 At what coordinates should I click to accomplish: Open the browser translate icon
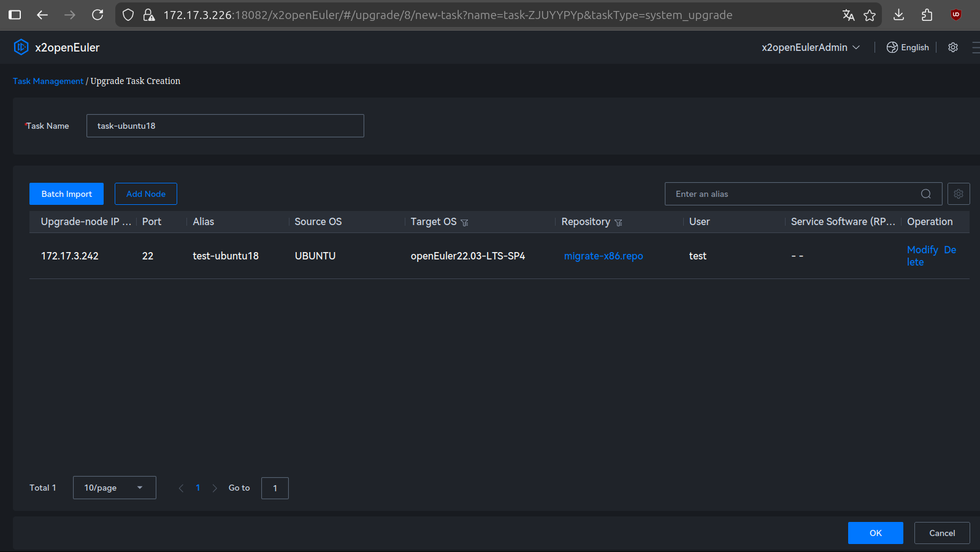click(848, 15)
